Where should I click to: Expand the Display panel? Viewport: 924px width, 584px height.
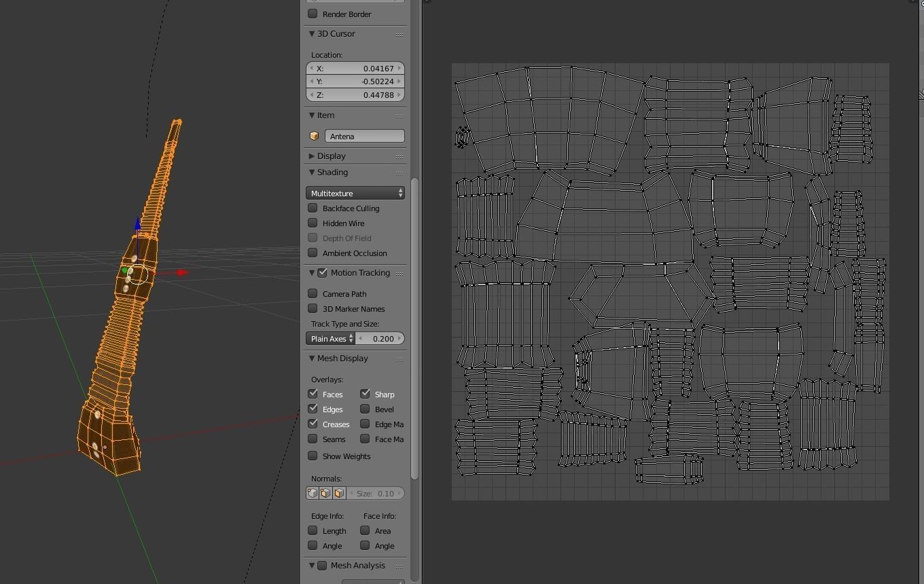(x=312, y=156)
